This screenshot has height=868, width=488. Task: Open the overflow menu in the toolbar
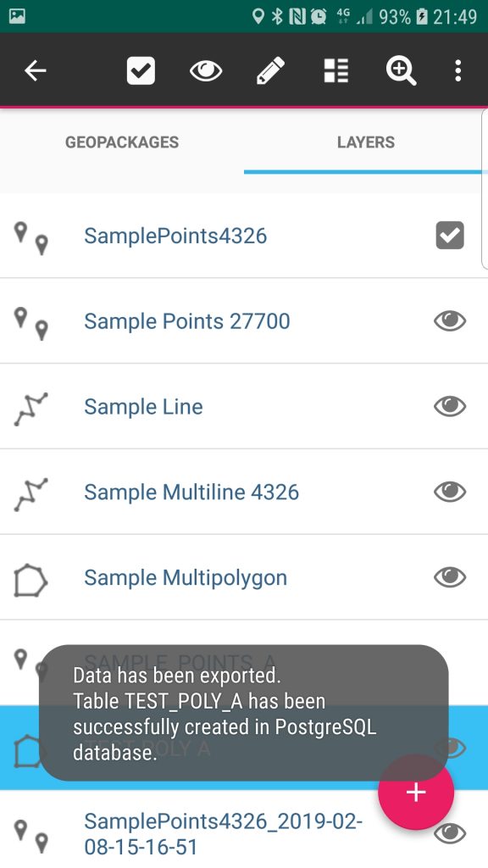(457, 70)
